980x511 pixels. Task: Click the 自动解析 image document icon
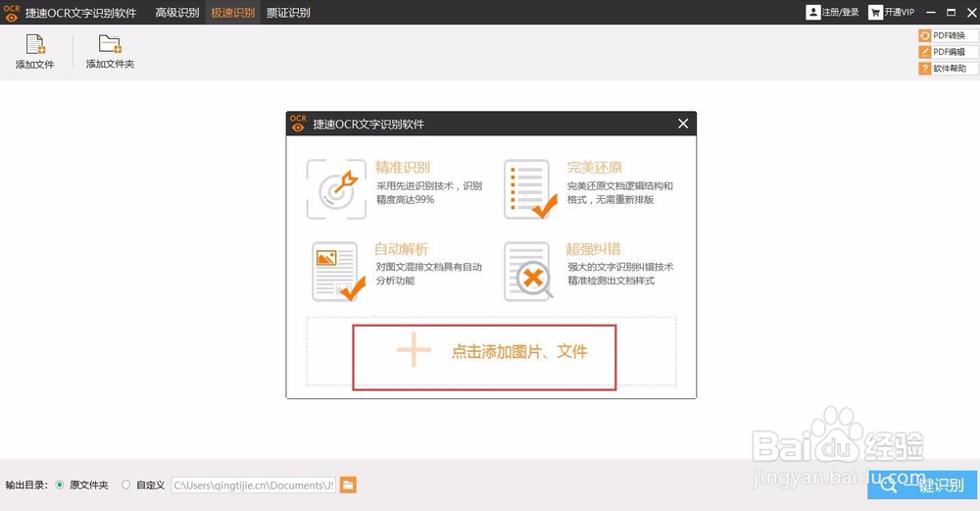pyautogui.click(x=338, y=272)
